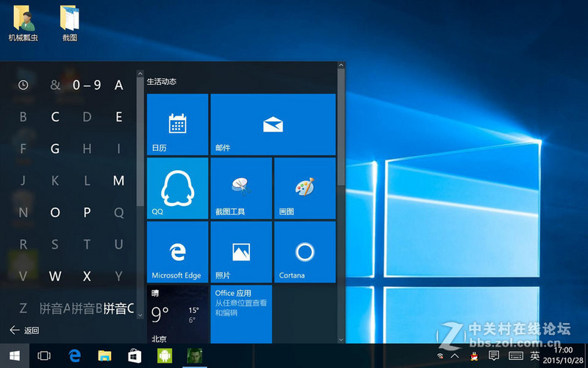Open the 照片 Photos tile

point(241,252)
